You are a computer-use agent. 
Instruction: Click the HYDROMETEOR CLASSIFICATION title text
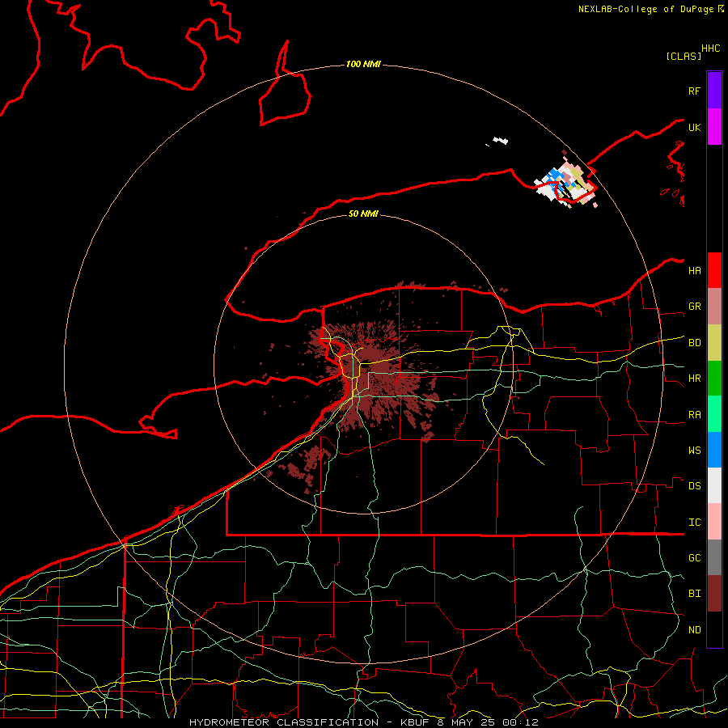(284, 722)
